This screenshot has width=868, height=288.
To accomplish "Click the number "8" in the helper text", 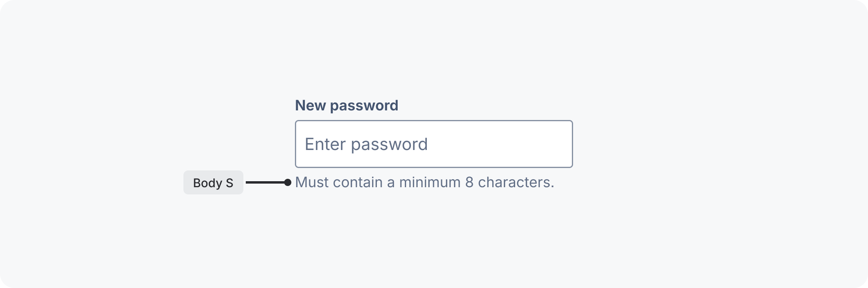I will pyautogui.click(x=469, y=182).
